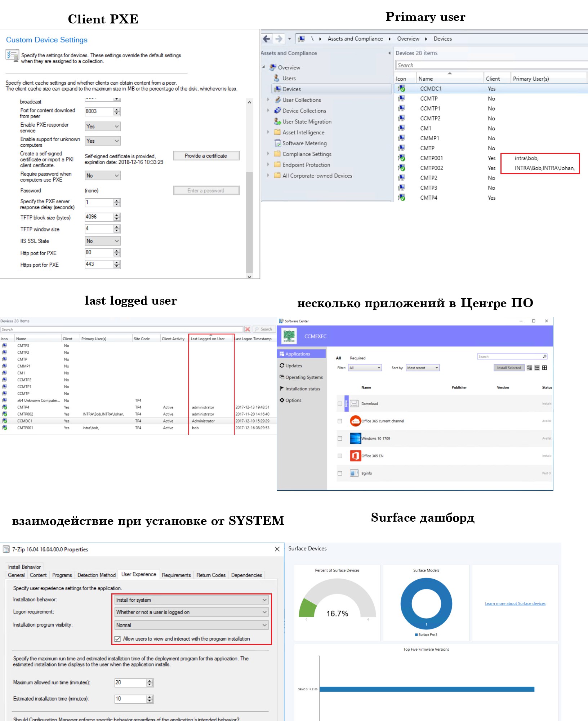Collapse the Overview tree node
588x721 pixels.
point(263,67)
